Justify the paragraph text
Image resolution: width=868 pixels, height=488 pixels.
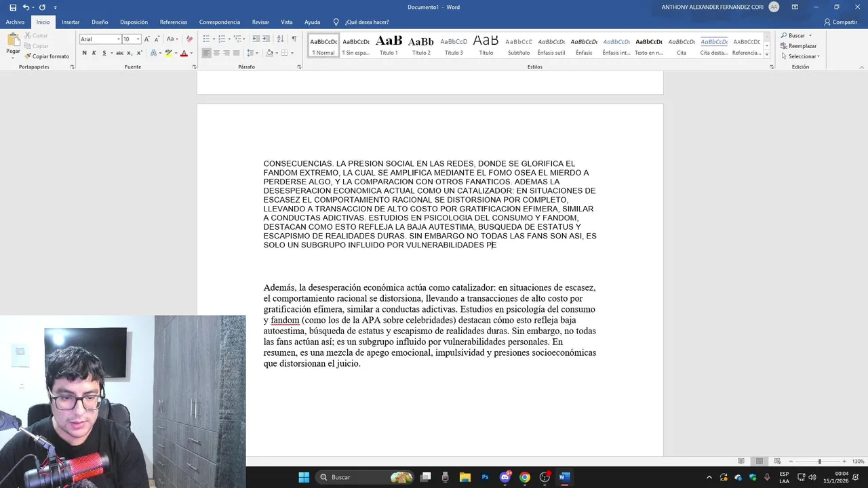pos(236,53)
